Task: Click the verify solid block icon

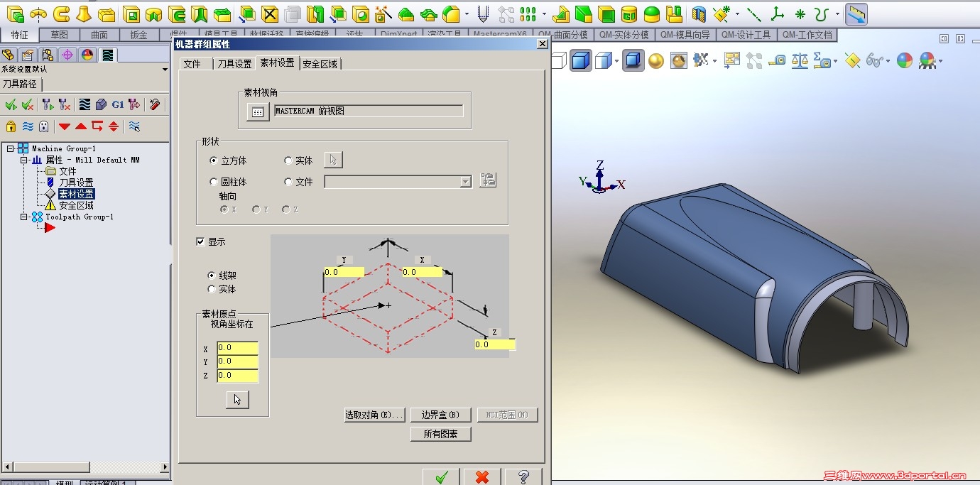Action: coord(101,104)
